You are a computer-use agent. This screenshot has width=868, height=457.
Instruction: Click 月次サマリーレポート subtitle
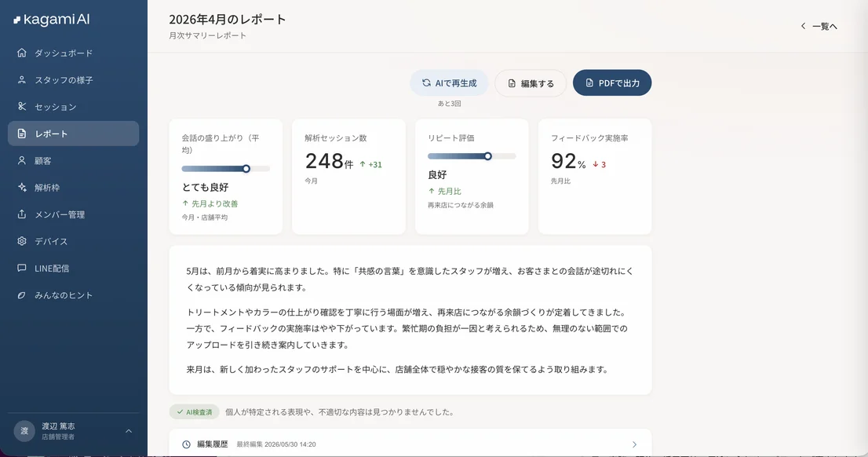tap(208, 35)
